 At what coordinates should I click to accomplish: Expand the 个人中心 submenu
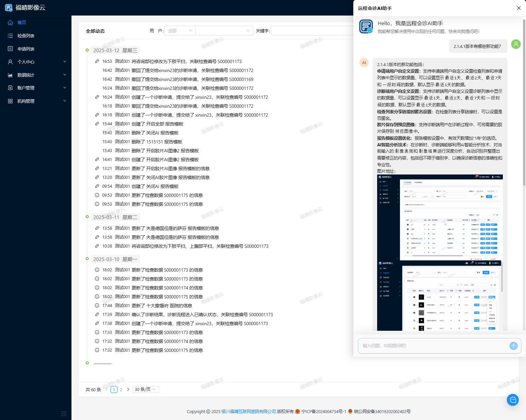[65, 62]
